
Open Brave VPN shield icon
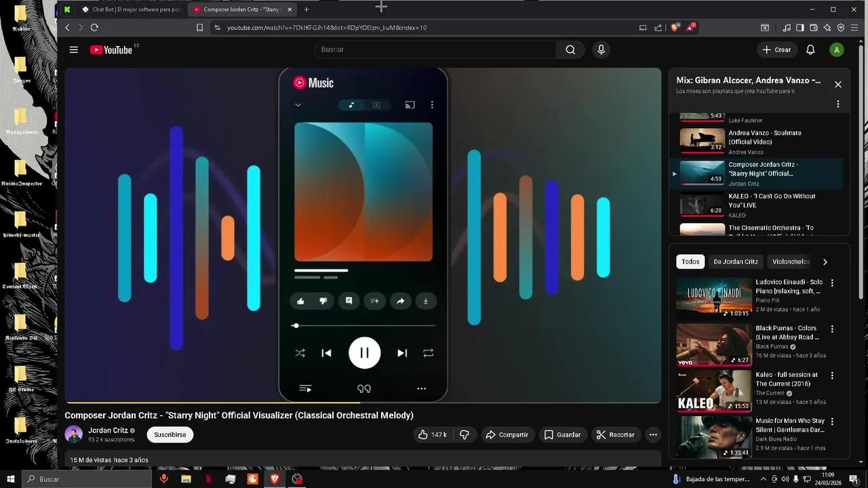click(x=841, y=28)
